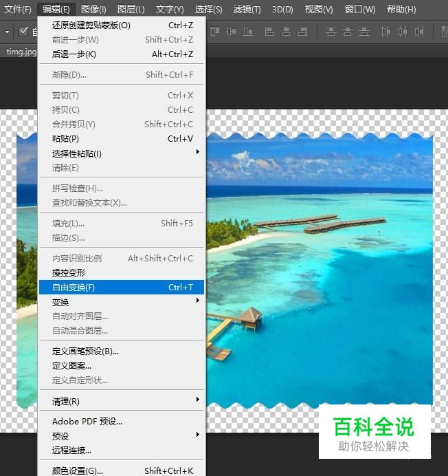Switch to the timg.jpg document tab

click(21, 52)
